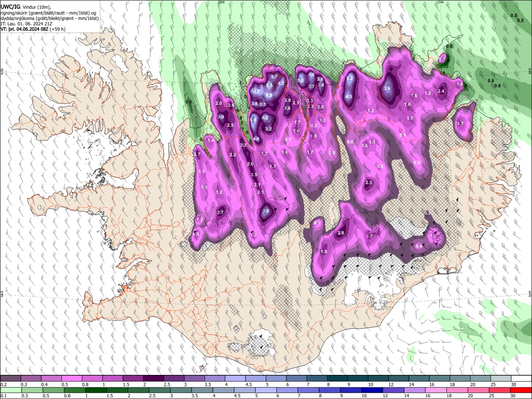Select the palest green 0.1 swatch in the bottom legend row
The image size is (532, 399).
11,390
